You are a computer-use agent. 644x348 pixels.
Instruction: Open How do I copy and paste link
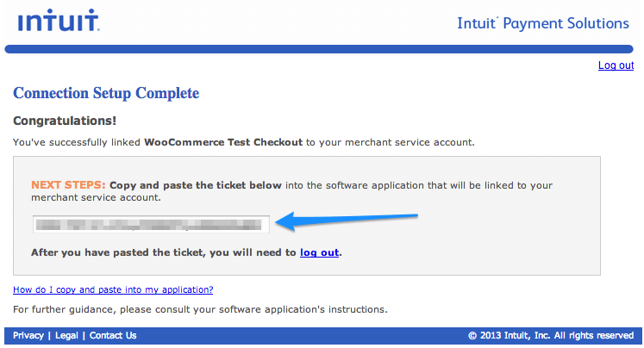pos(113,289)
